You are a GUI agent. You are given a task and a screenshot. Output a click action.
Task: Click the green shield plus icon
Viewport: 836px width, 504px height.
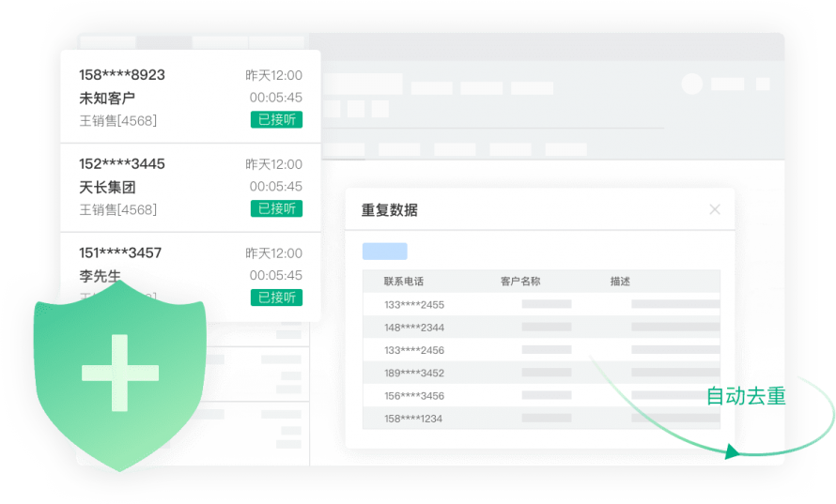coord(120,375)
